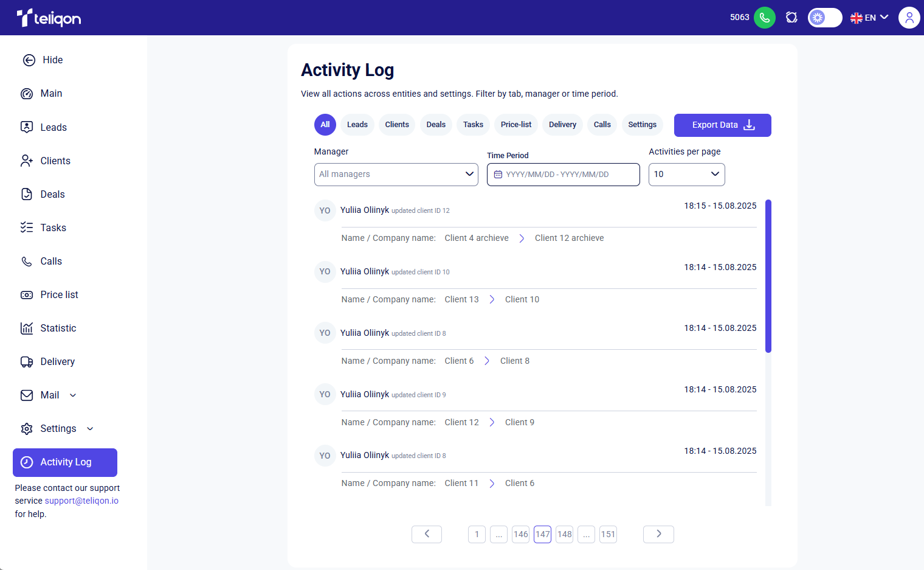This screenshot has width=924, height=570.
Task: Filter by the Delivery tab
Action: pyautogui.click(x=562, y=125)
